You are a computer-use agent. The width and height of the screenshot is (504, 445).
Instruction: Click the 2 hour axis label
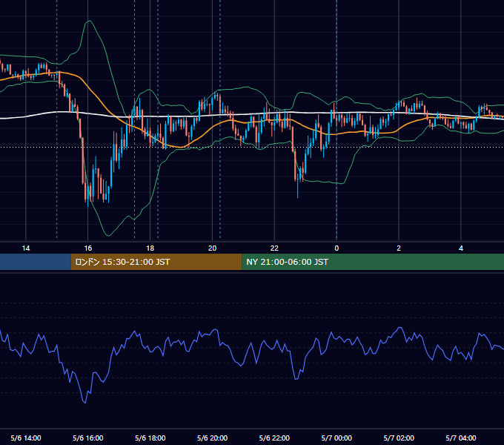tap(399, 248)
